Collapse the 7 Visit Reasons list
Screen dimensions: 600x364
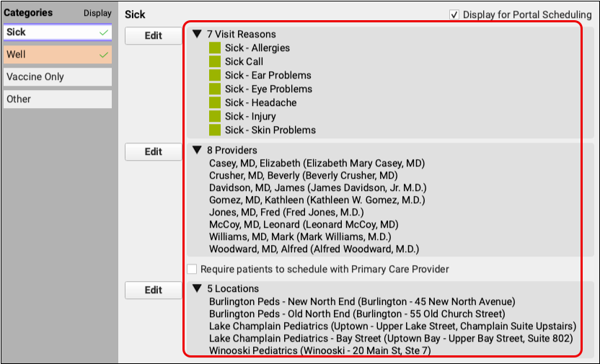point(197,35)
